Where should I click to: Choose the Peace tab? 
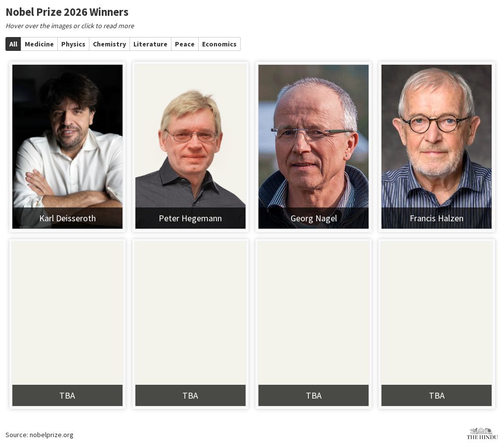click(x=185, y=44)
